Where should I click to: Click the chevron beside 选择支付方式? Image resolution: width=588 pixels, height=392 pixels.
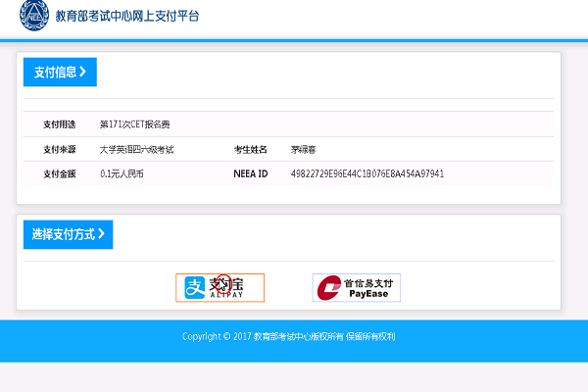(x=101, y=233)
